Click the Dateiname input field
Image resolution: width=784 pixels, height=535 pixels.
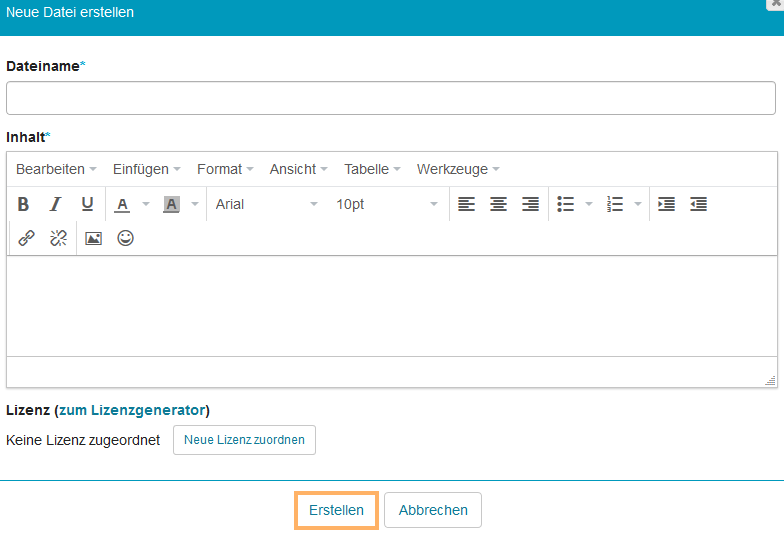391,98
